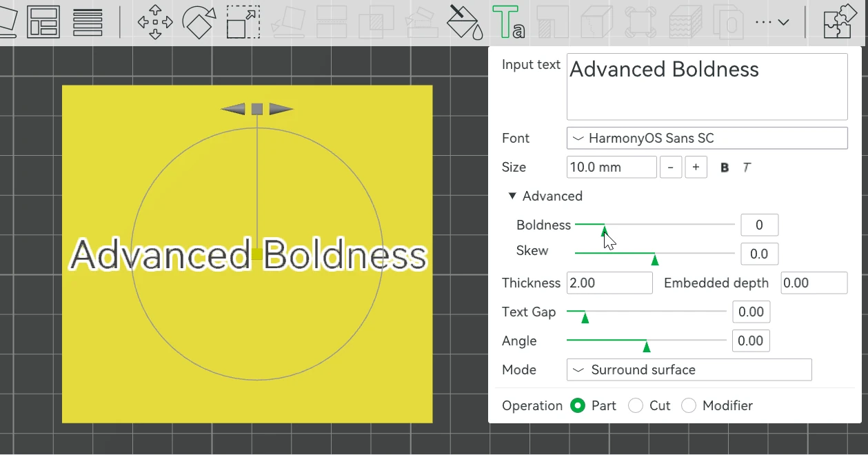This screenshot has width=868, height=455.
Task: Open the Mode dropdown
Action: point(689,370)
